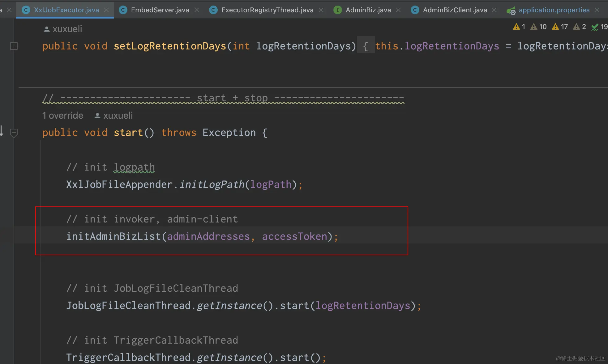Click the typo checkmark indicator showing 19
608x364 pixels.
point(599,27)
